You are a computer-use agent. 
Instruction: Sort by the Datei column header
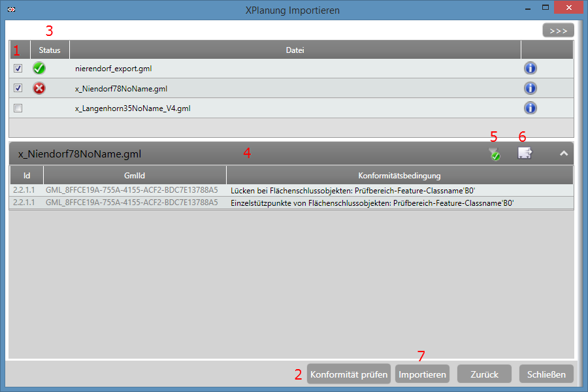pos(295,50)
